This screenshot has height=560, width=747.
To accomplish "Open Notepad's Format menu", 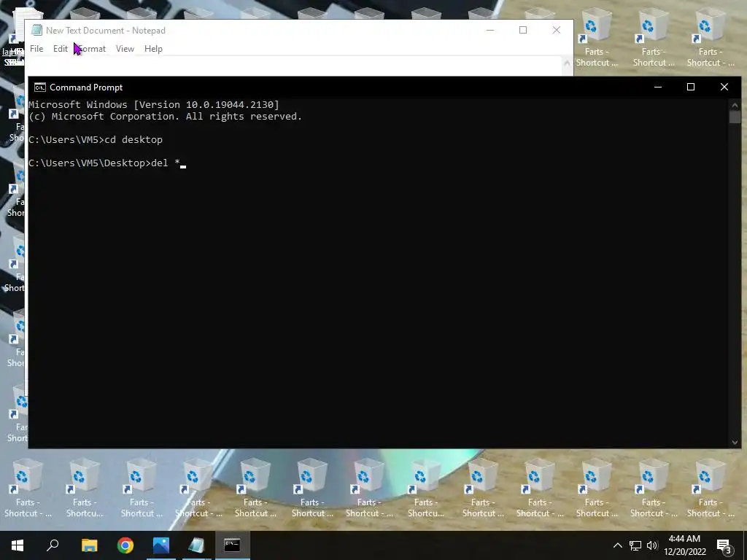I will tap(91, 49).
